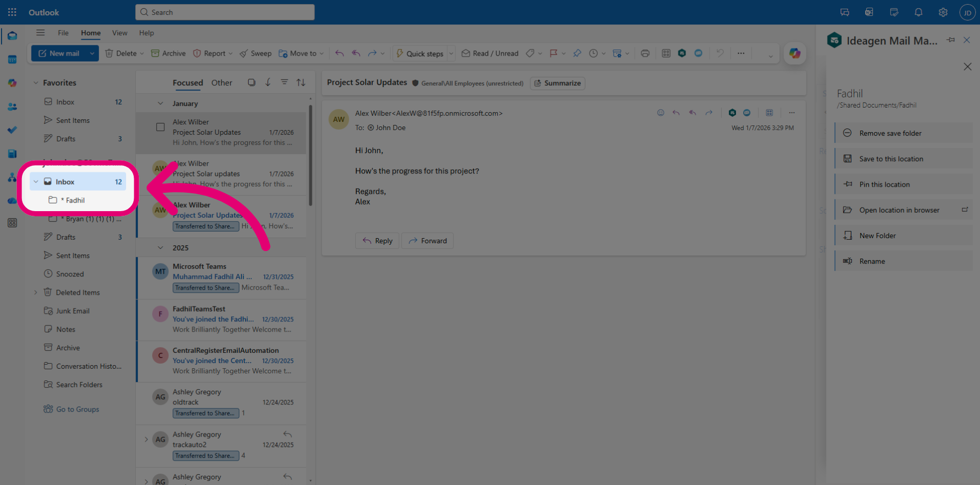The width and height of the screenshot is (980, 485).
Task: Toggle the navigation pane hamburger icon
Action: (x=40, y=33)
